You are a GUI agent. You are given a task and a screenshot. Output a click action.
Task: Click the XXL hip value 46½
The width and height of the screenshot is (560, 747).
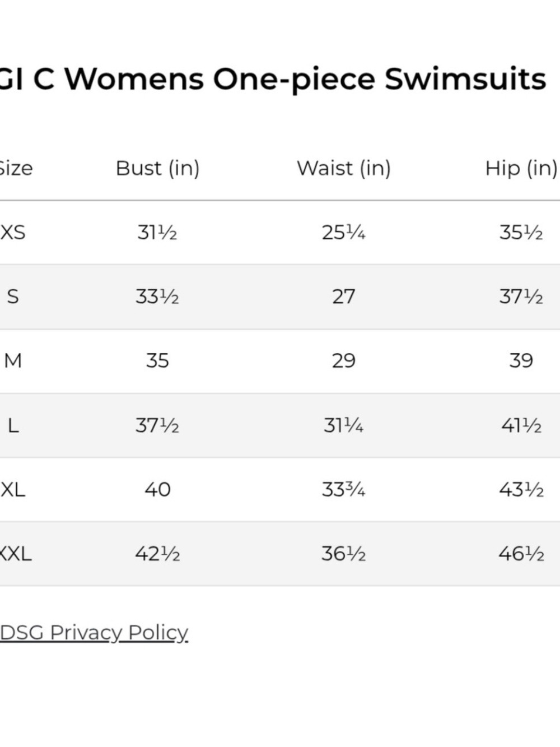[x=521, y=554]
